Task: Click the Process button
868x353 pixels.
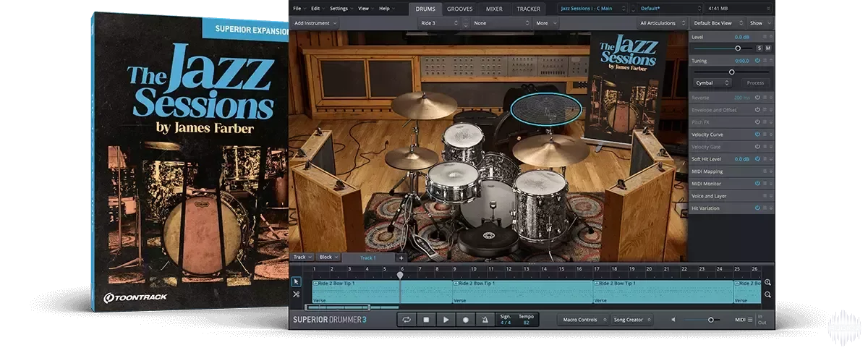Action: tap(755, 83)
